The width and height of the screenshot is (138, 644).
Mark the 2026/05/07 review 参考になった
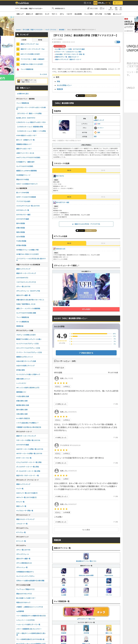tap(61, 522)
